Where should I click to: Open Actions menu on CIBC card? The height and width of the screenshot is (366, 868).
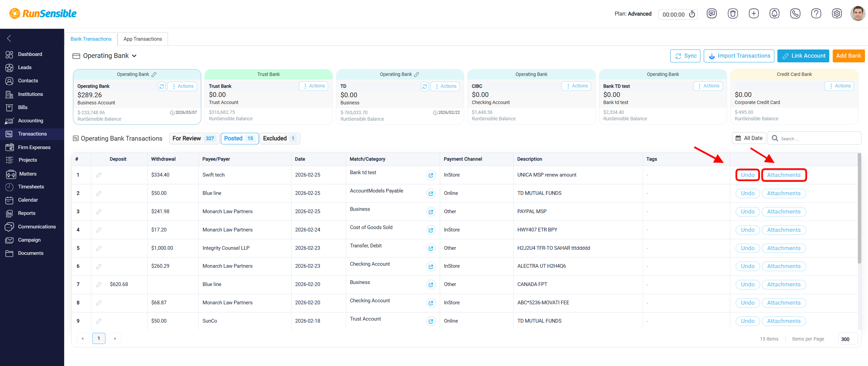pos(576,86)
